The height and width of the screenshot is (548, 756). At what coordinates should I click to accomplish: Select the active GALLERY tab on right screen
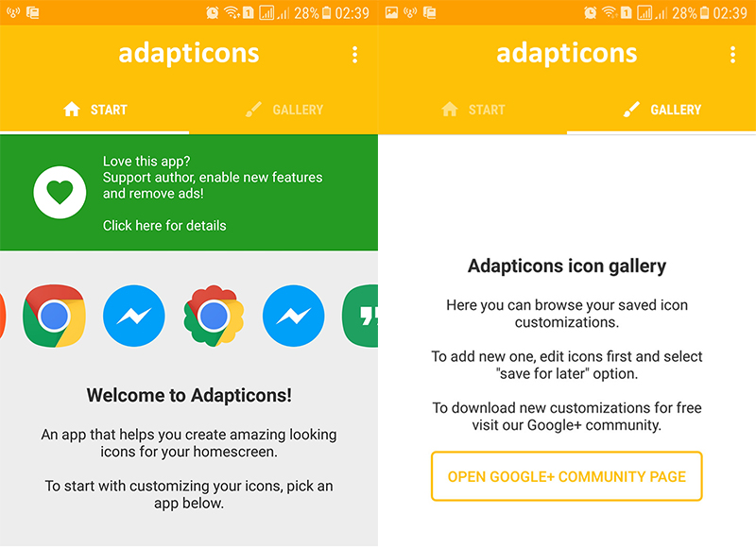click(661, 110)
